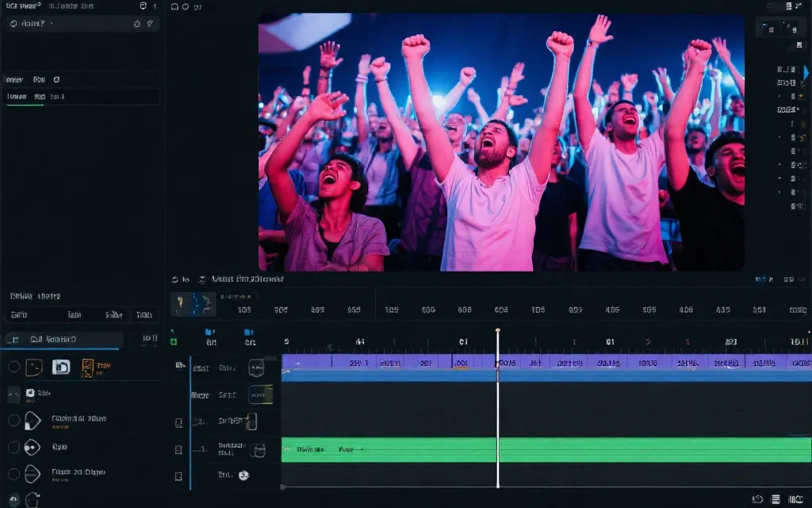Click the playhead handle at the top of the timeline
The image size is (812, 508).
tap(498, 330)
